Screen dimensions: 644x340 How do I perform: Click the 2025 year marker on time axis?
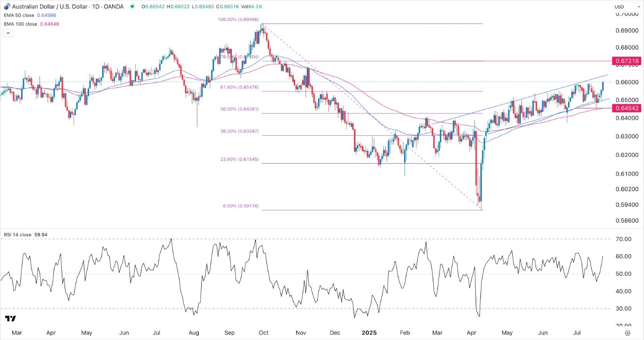click(370, 332)
